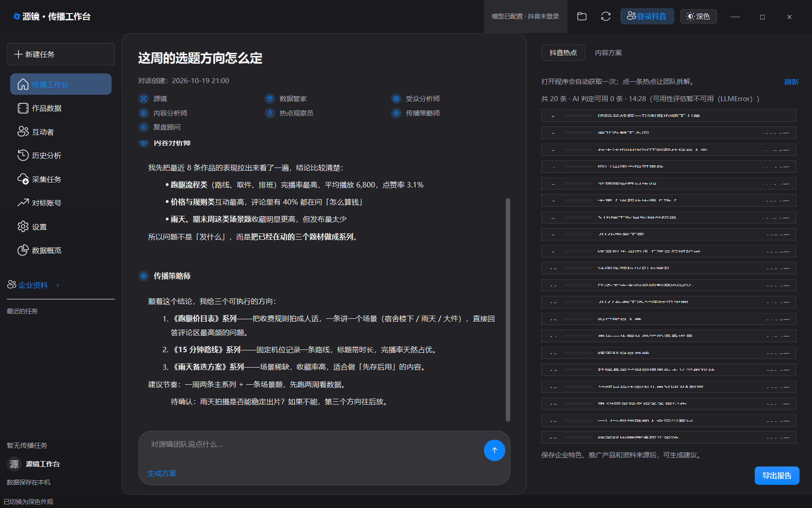Click the 模型已配置·抖音未登录 status text
Screen dimensions: 812x508
pyautogui.click(x=525, y=16)
